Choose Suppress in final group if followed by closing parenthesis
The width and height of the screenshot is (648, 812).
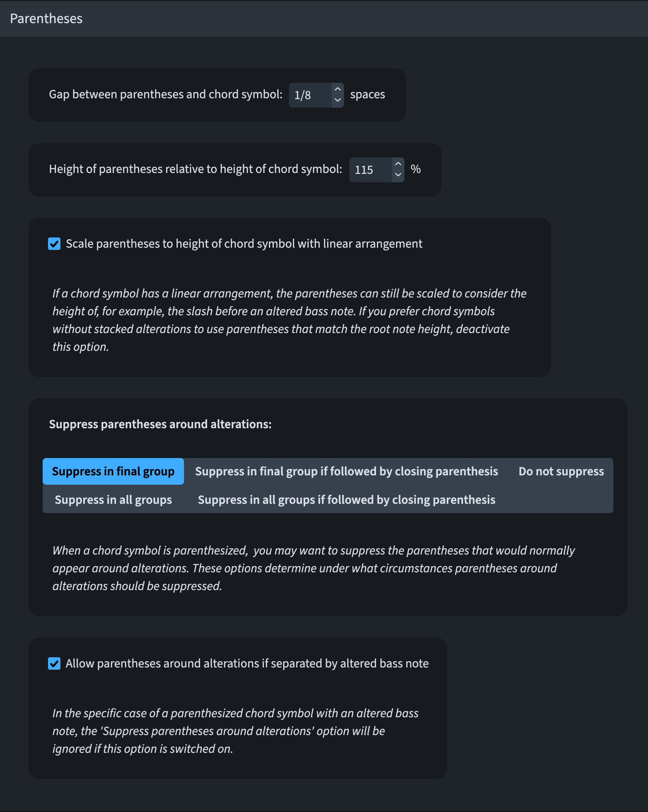pyautogui.click(x=346, y=471)
